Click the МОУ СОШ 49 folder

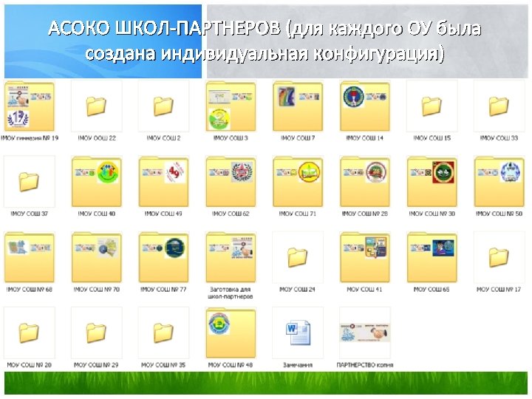(x=163, y=182)
